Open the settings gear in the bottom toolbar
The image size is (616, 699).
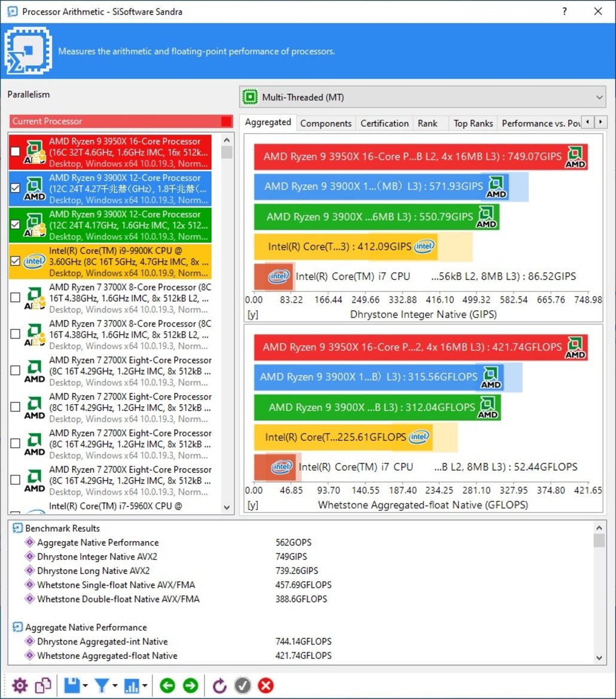20,685
